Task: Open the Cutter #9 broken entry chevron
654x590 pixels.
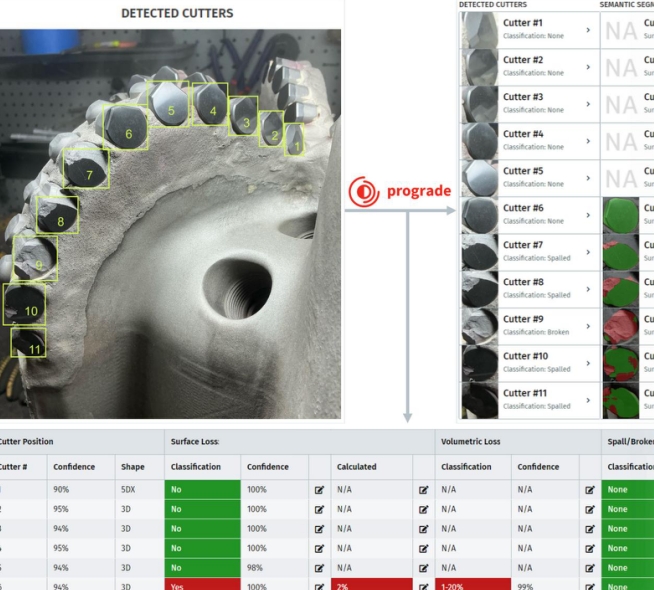Action: point(588,325)
